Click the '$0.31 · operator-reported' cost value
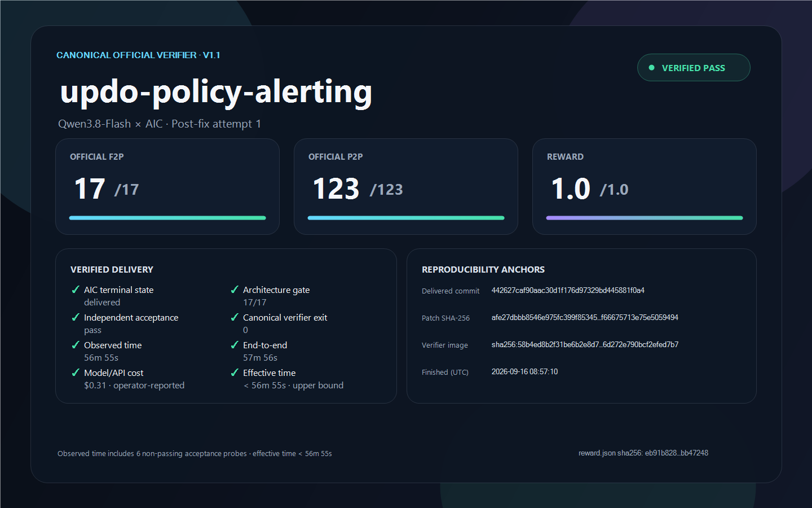Image resolution: width=812 pixels, height=508 pixels. pos(134,386)
